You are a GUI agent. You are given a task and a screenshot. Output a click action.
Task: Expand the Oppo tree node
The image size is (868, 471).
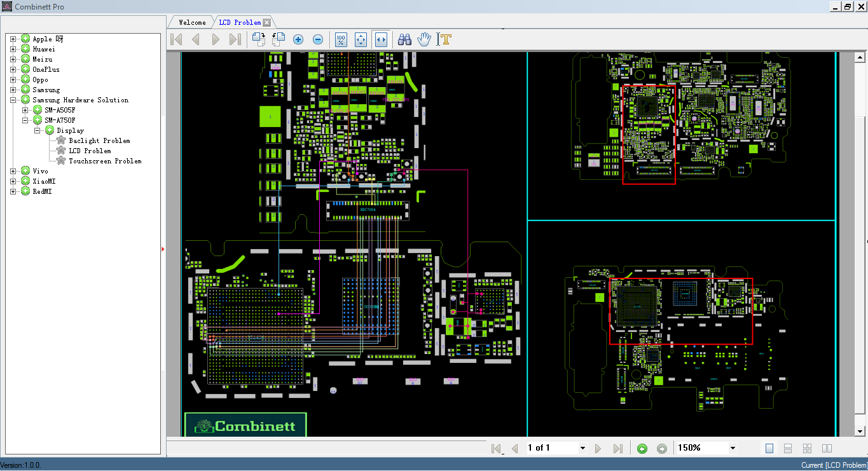click(x=13, y=79)
